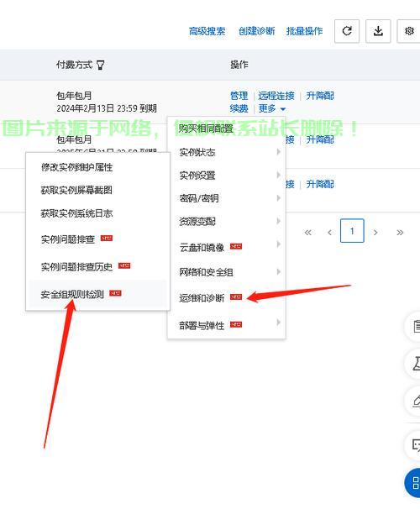Screen dimensions: 420x509
Task: Click the 付费方式 column header text
Action: [74, 65]
